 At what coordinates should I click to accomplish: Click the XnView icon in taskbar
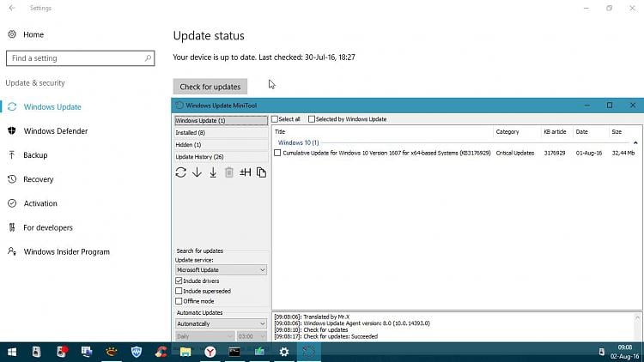click(112, 352)
